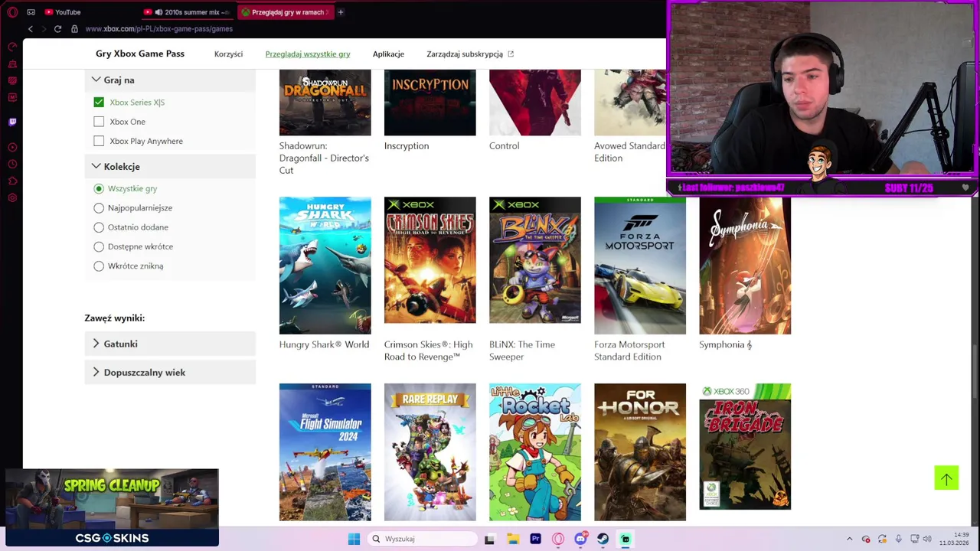Open the Symphonia game title link

pyautogui.click(x=725, y=344)
